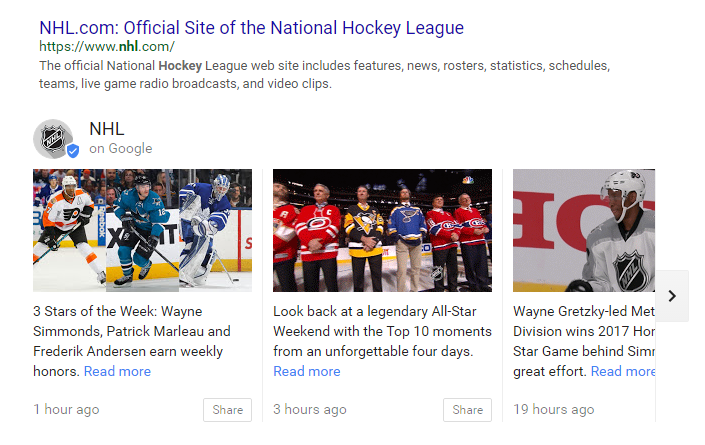Viewport: 705px width, 445px height.
Task: Open the 3 Stars of the Week photo
Action: tap(142, 230)
